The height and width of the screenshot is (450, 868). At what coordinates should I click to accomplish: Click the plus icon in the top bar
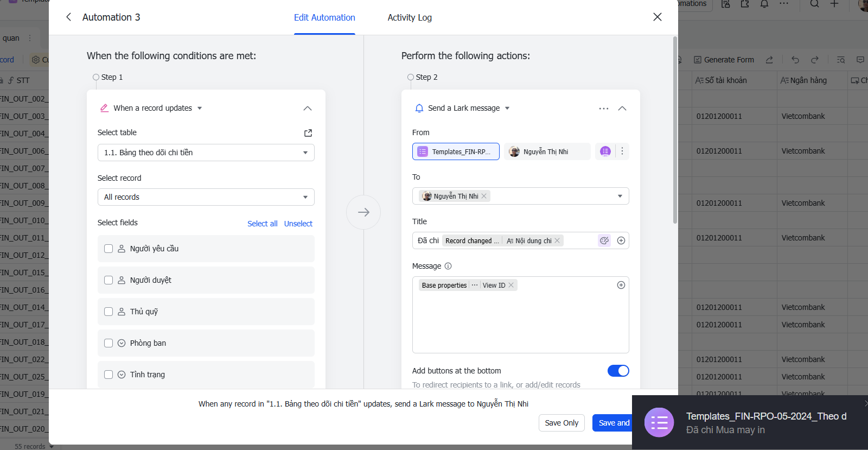coord(834,4)
